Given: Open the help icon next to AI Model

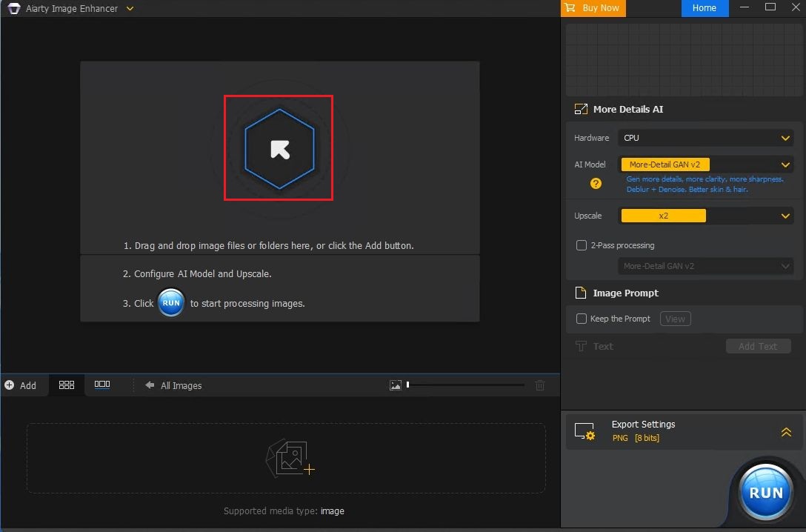Looking at the screenshot, I should pos(594,183).
